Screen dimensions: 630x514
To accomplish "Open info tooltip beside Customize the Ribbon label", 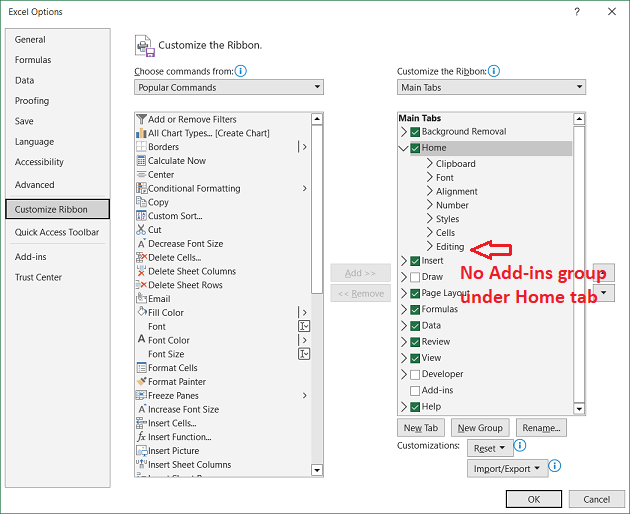I will click(x=494, y=71).
